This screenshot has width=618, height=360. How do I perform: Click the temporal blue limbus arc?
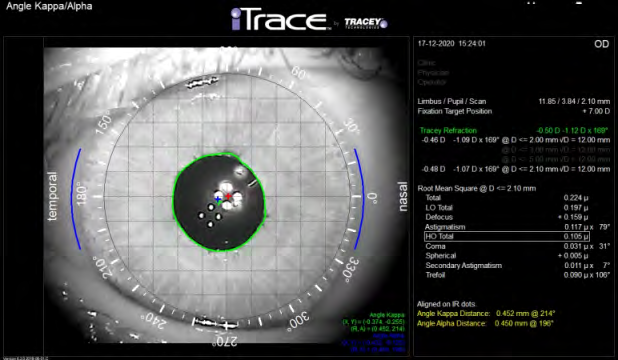coord(76,199)
